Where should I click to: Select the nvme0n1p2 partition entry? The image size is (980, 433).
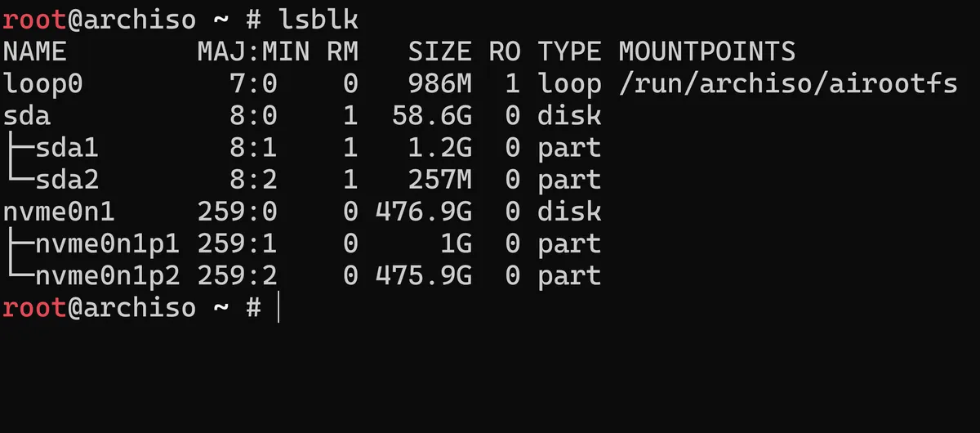click(107, 276)
